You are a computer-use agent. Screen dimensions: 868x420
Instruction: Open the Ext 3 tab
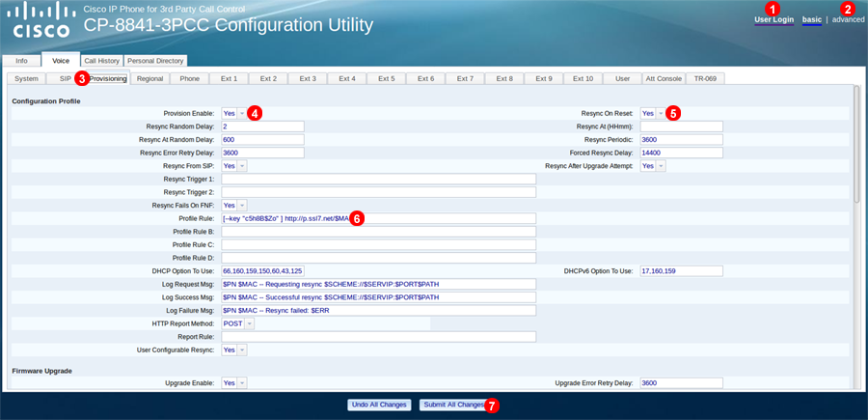(x=308, y=78)
